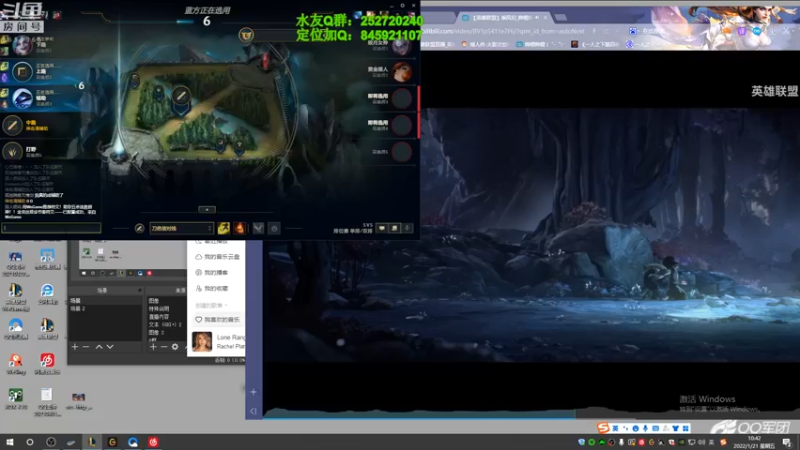Viewport: 800px width, 450px height.
Task: Open OBS Studio from the taskbar
Action: pyautogui.click(x=51, y=442)
